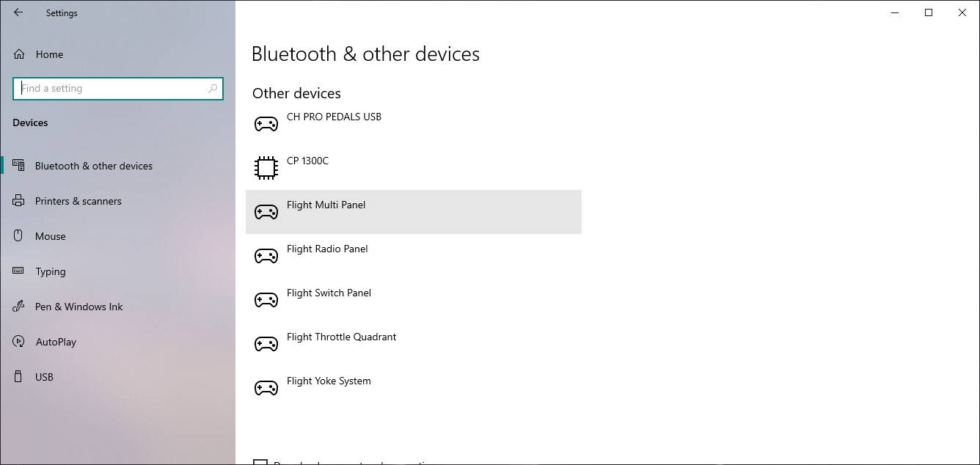Click the Flight Radio Panel gamepad icon
980x465 pixels.
point(266,256)
